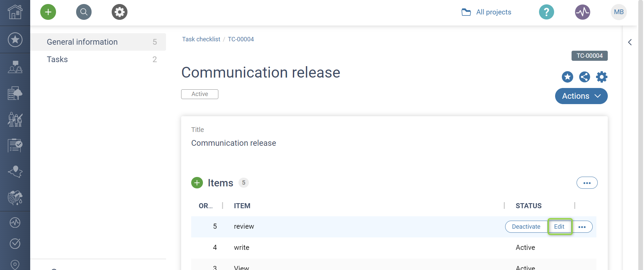
Task: Add a new item with green plus
Action: coord(197,183)
